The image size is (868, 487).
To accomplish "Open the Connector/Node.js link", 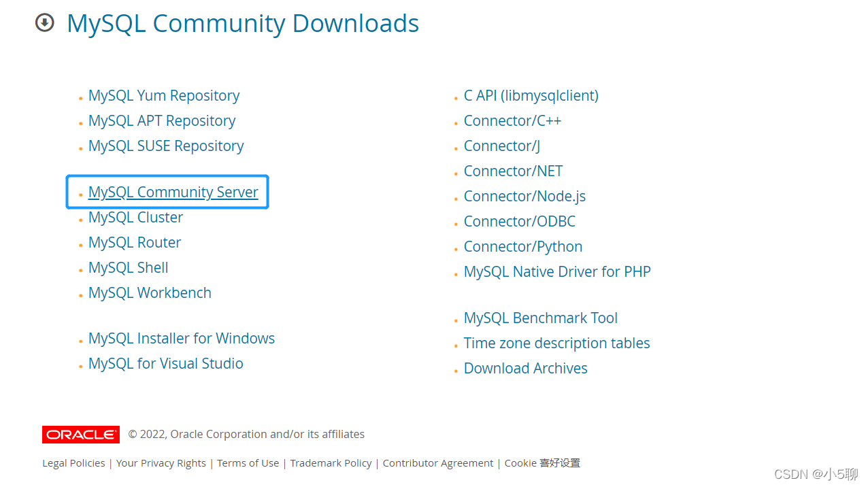I will (524, 197).
